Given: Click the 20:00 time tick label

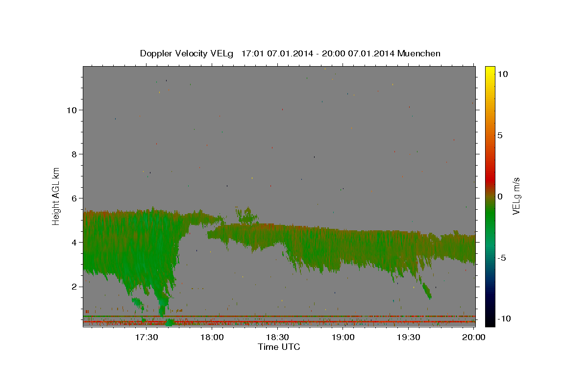Looking at the screenshot, I should [x=474, y=337].
